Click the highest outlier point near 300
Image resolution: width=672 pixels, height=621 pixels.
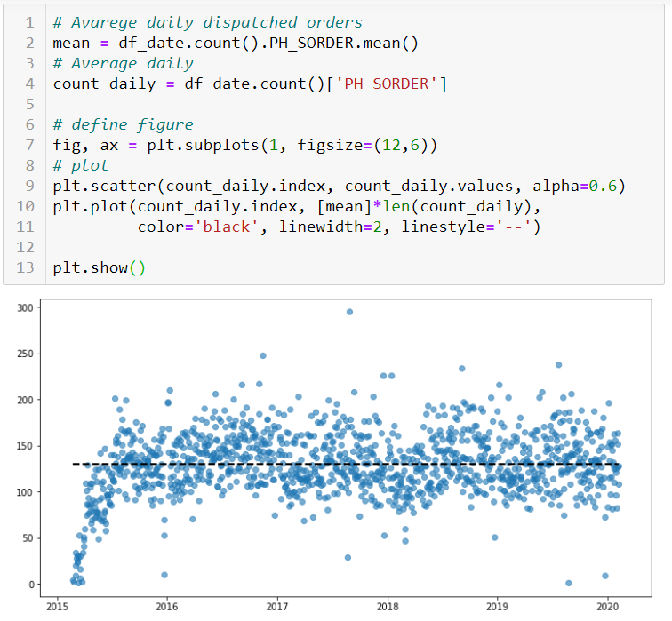click(x=349, y=312)
